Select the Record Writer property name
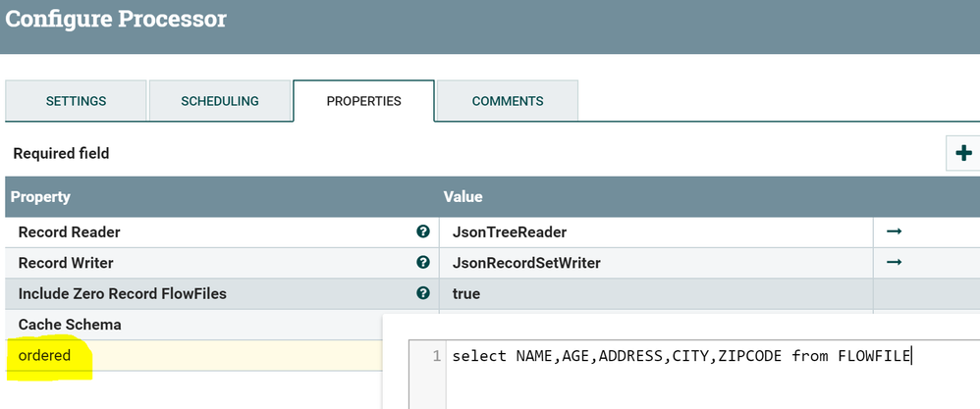 pos(66,263)
